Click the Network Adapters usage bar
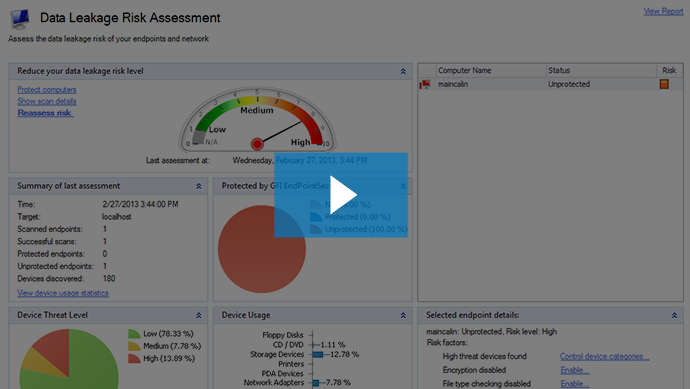 click(316, 383)
